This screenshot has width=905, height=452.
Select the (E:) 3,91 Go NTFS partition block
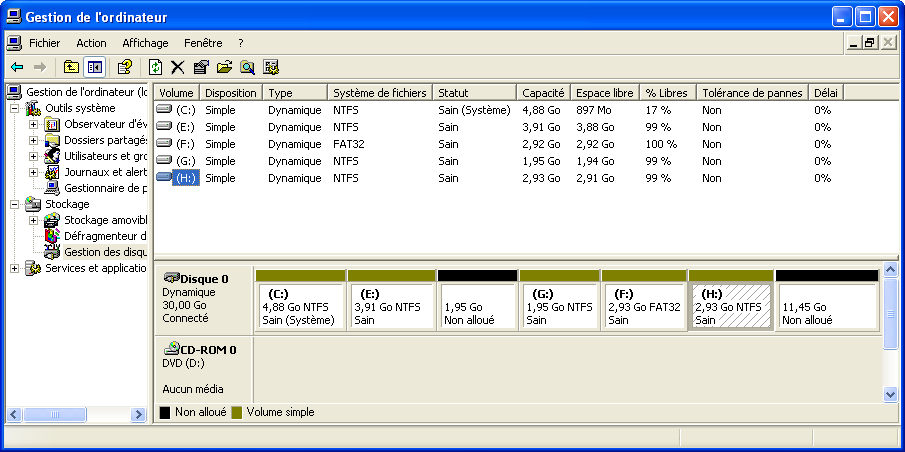391,300
